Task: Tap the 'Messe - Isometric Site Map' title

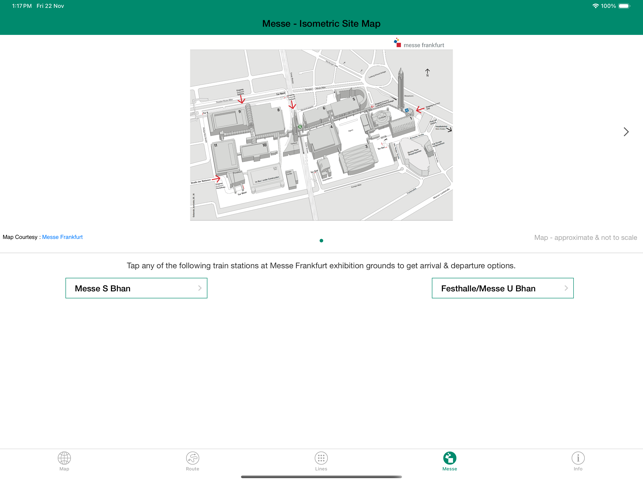Action: [321, 24]
